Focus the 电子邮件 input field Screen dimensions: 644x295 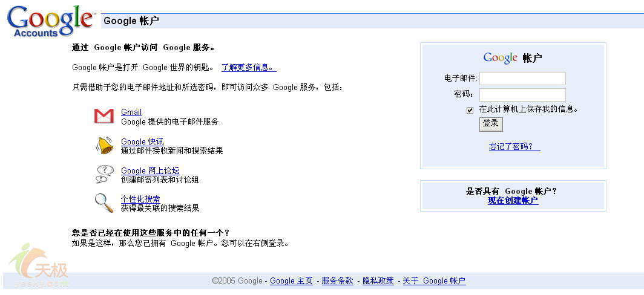click(x=522, y=79)
